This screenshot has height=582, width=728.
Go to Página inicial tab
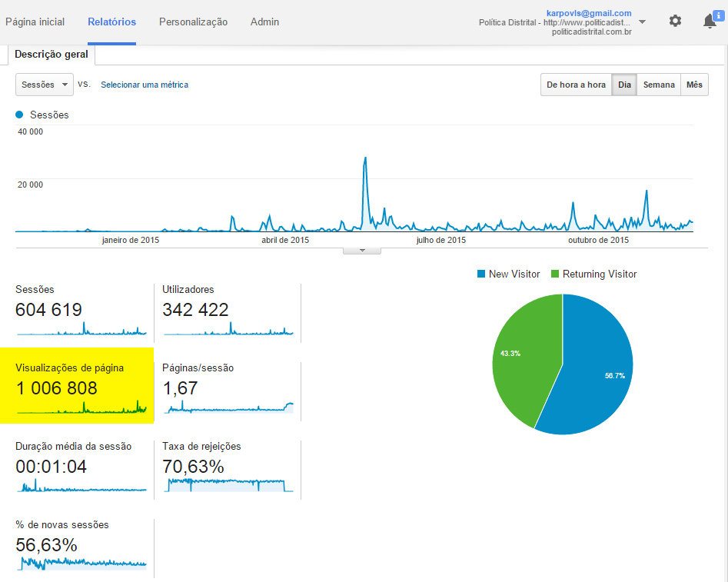click(x=35, y=22)
